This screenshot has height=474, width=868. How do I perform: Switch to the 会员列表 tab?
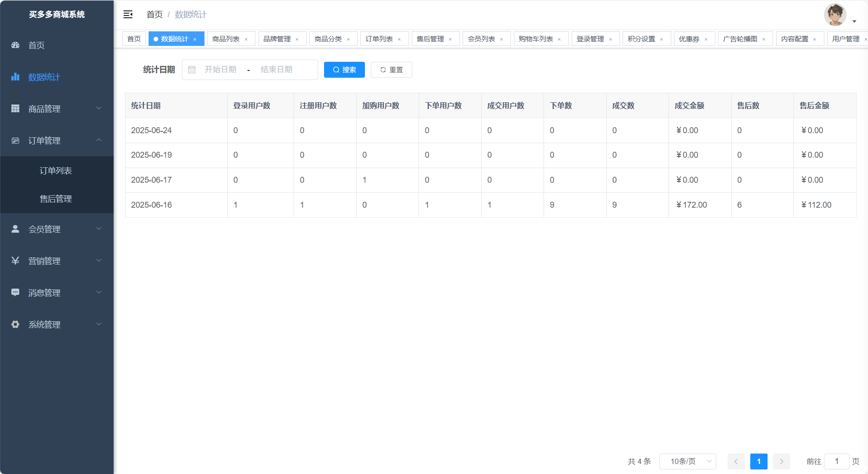point(481,39)
